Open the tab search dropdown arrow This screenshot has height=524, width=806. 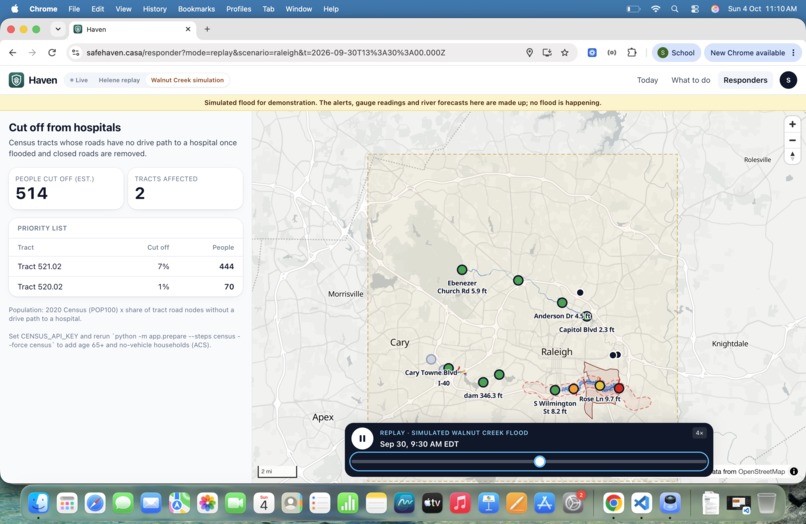point(58,29)
